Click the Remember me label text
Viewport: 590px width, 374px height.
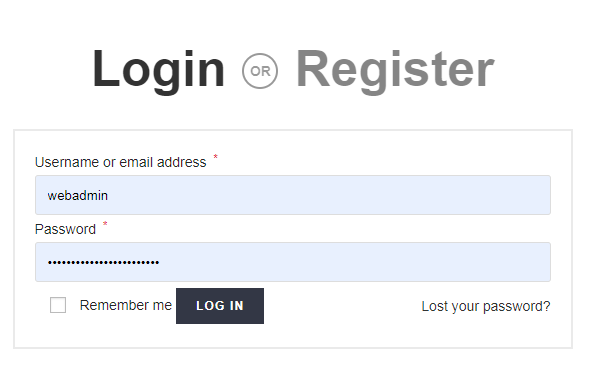pos(126,305)
